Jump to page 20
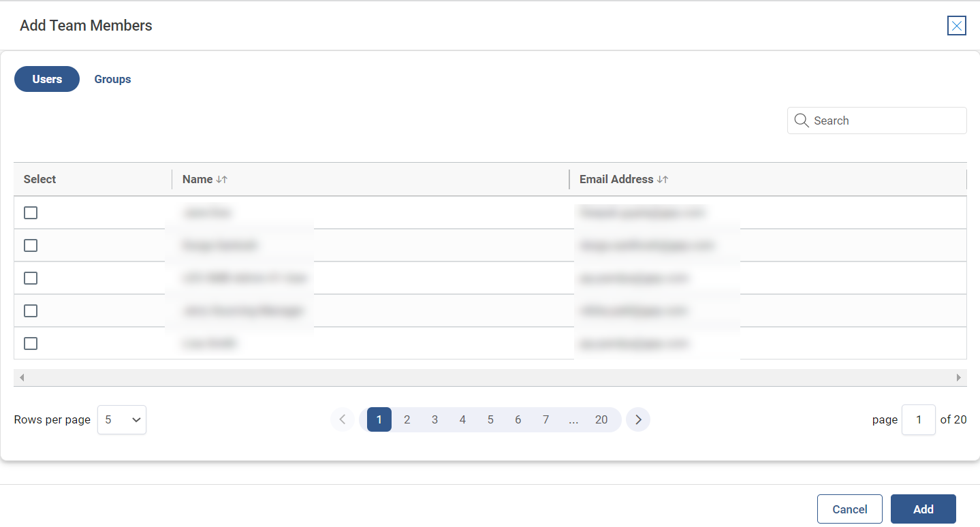Image resolution: width=980 pixels, height=527 pixels. click(x=601, y=419)
